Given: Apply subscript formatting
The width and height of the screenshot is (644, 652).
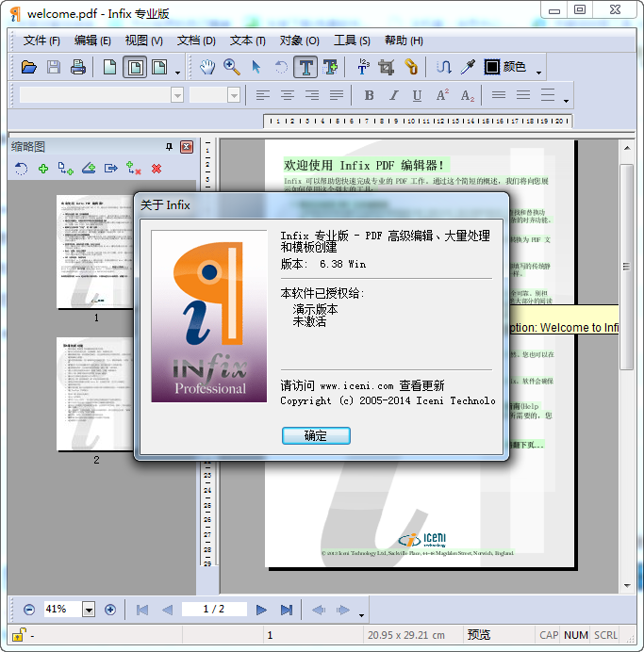Looking at the screenshot, I should tap(467, 95).
